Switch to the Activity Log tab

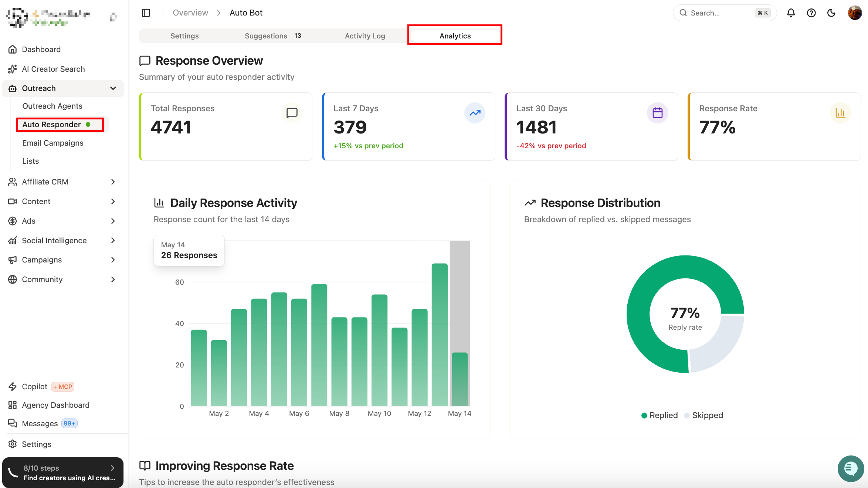coord(365,36)
